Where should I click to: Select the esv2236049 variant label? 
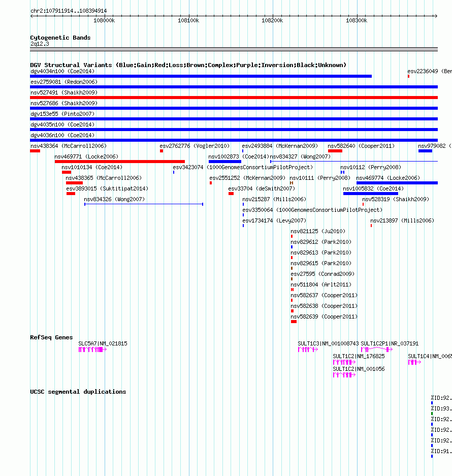click(x=430, y=71)
